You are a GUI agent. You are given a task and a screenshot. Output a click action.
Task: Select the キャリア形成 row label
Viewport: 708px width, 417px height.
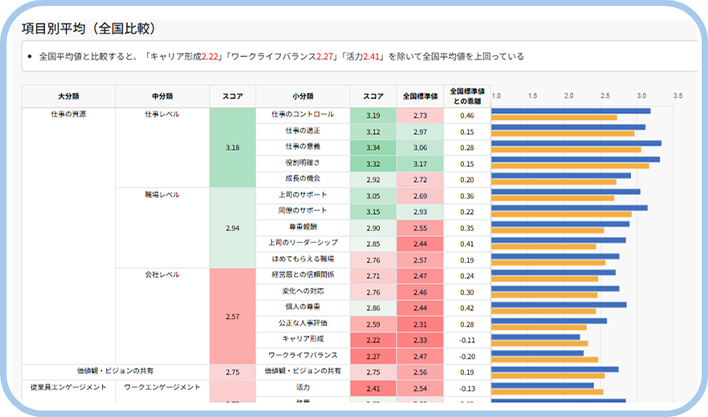(x=303, y=339)
